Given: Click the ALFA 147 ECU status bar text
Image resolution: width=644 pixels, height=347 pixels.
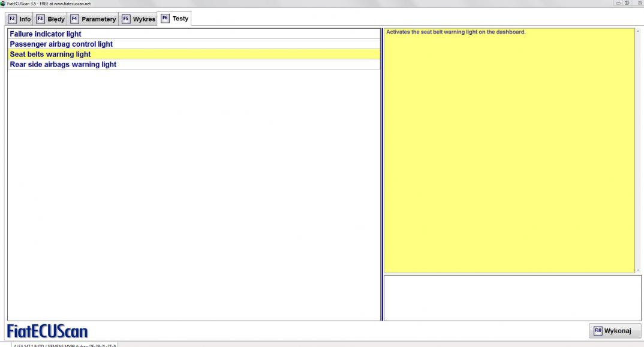Looking at the screenshot, I should [65, 345].
